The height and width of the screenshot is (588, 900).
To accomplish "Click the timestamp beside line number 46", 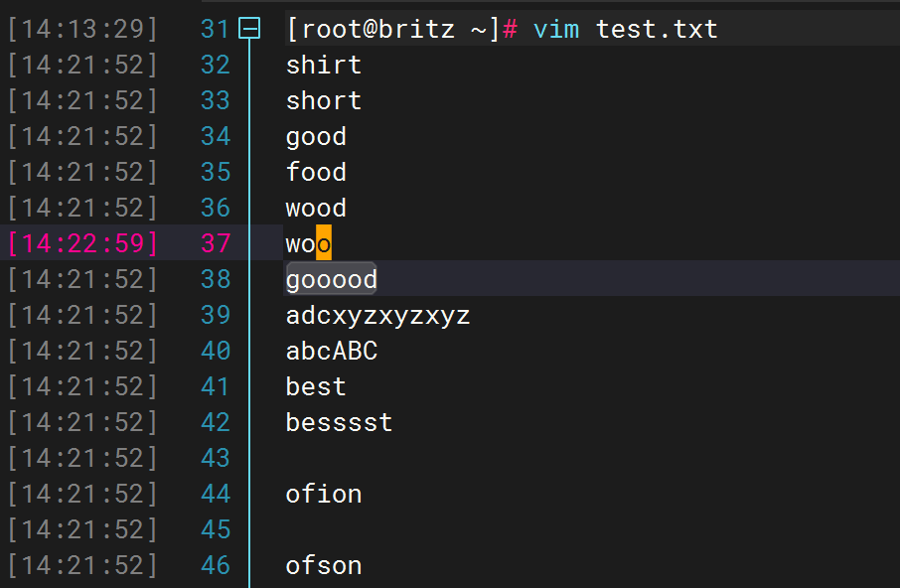I will 82,565.
